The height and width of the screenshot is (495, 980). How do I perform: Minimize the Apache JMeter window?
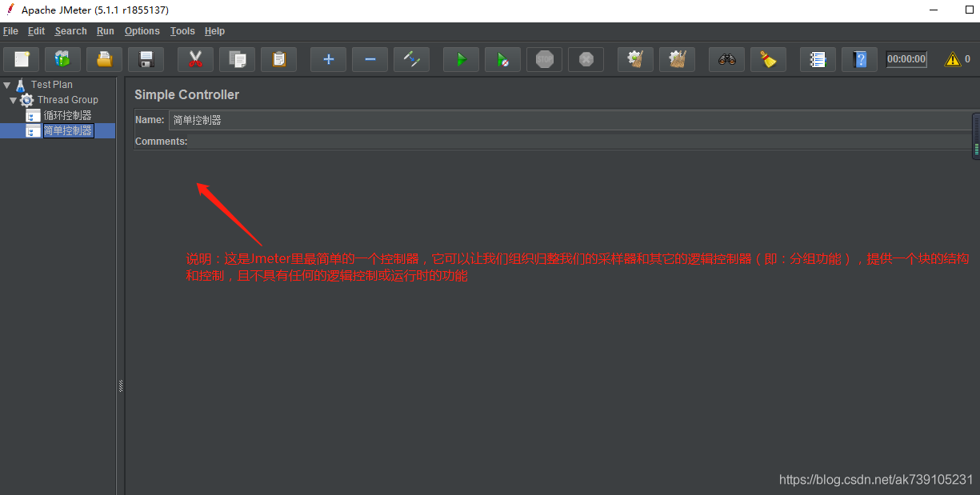[x=934, y=10]
